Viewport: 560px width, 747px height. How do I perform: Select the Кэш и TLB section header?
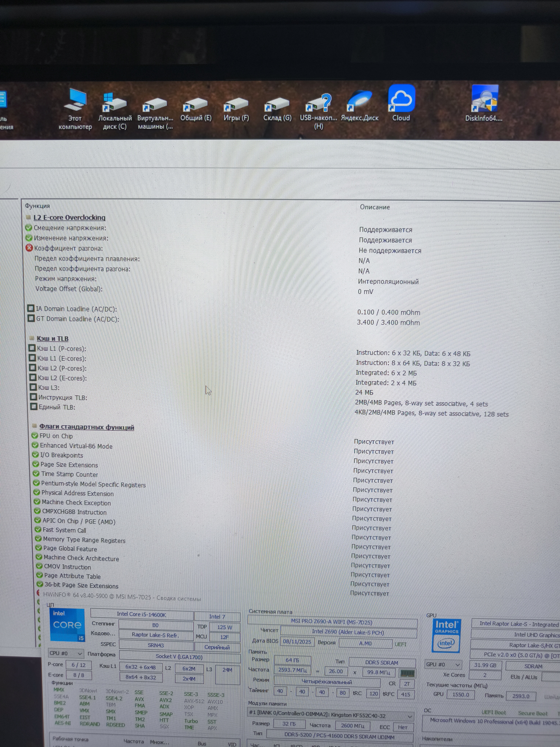click(x=52, y=338)
